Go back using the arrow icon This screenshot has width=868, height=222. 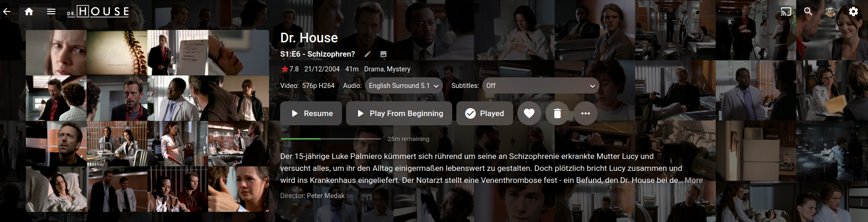[7, 12]
